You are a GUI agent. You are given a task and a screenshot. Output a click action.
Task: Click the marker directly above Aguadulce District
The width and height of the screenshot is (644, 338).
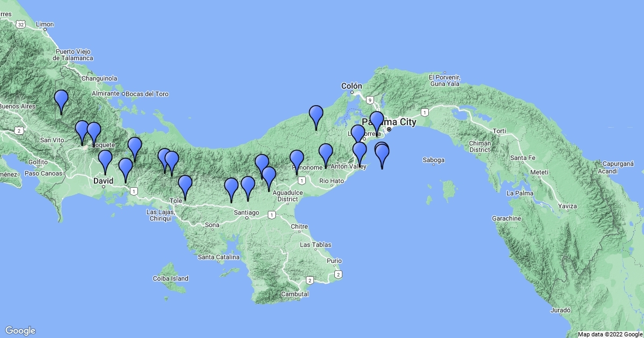point(269,179)
